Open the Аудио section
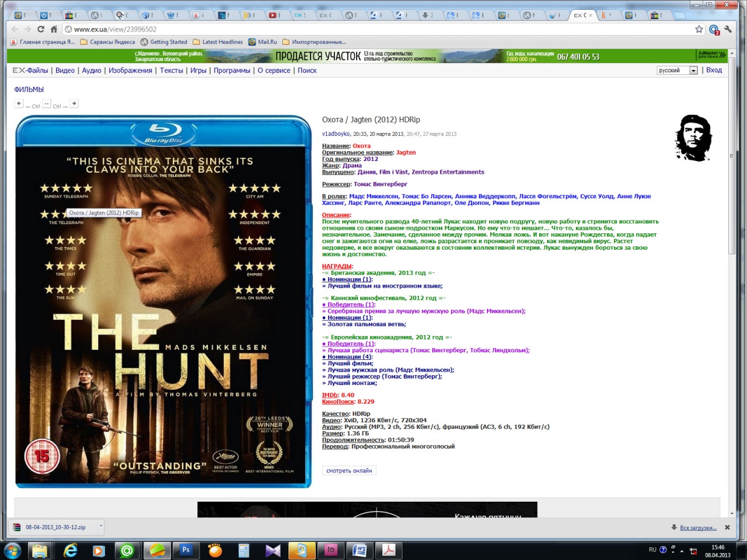Screen dimensions: 747x560 92,71
